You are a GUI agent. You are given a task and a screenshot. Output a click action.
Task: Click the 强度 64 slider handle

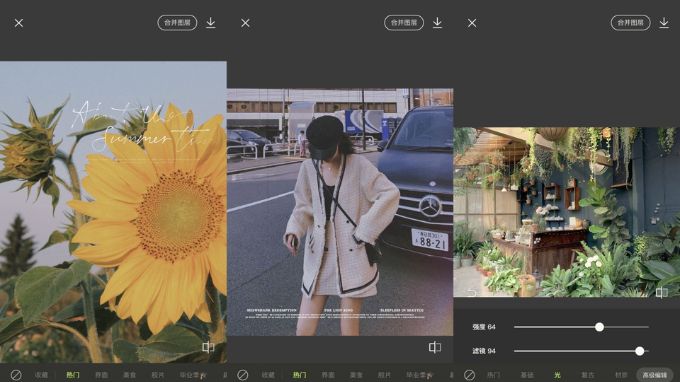[x=599, y=327]
